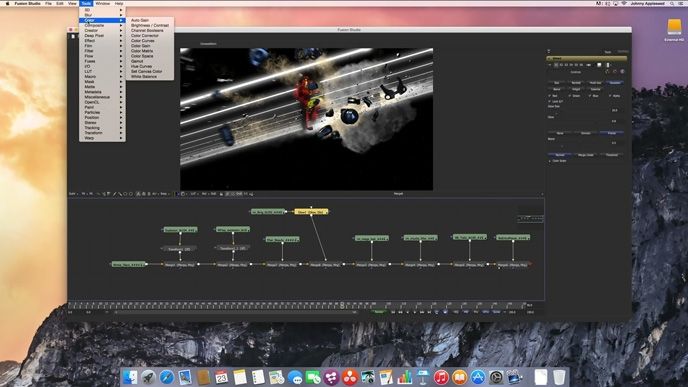The height and width of the screenshot is (387, 688).
Task: Open Launchpad rocket icon in dock
Action: point(148,377)
